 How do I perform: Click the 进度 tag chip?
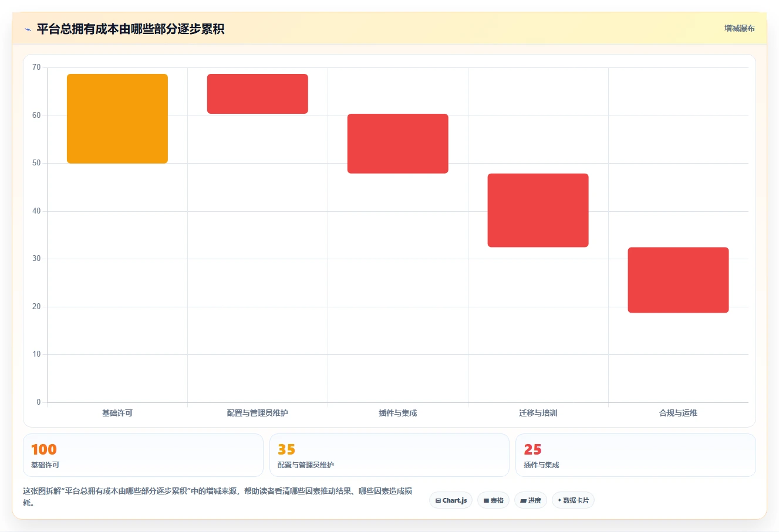click(531, 500)
